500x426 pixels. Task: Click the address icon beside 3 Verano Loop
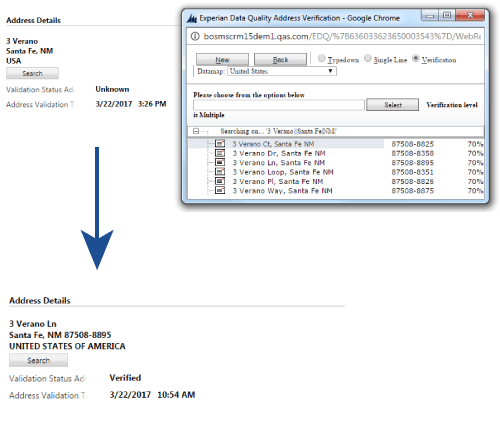[x=220, y=172]
